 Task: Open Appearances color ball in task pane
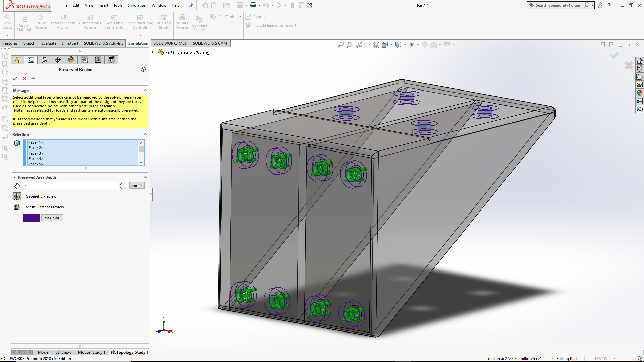[x=640, y=93]
